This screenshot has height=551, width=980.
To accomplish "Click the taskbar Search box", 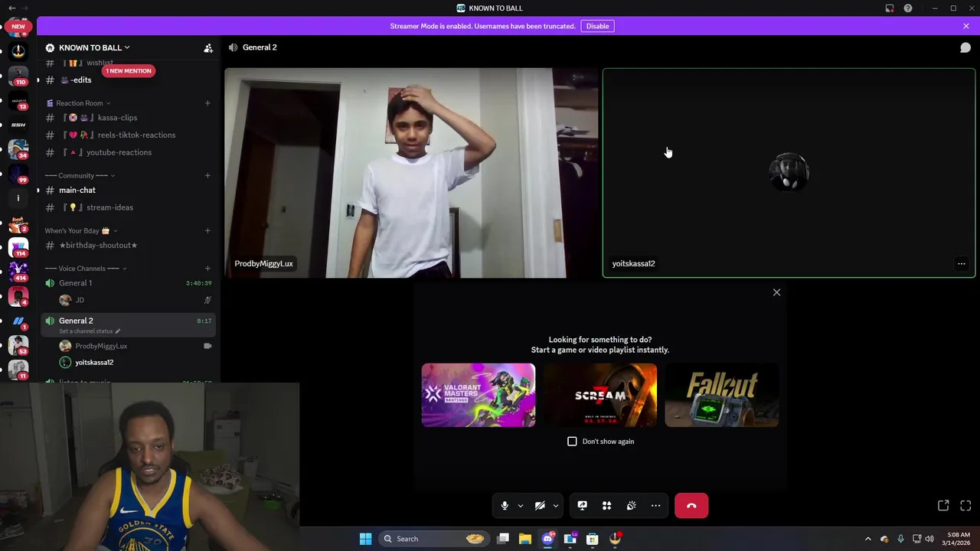I will 435,539.
